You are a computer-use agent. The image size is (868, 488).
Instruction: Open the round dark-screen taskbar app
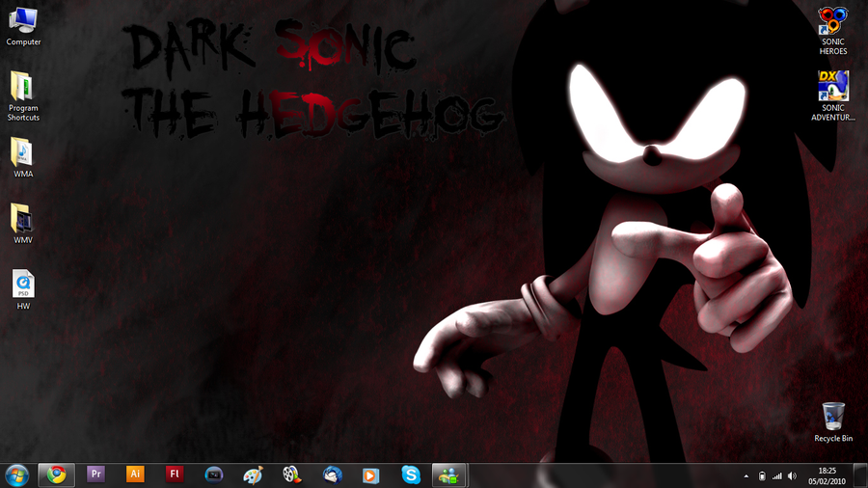[x=214, y=474]
